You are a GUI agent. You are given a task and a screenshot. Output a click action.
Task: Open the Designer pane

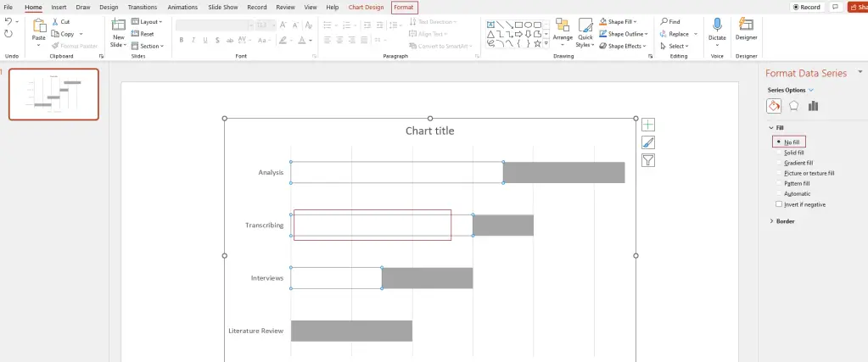(746, 30)
